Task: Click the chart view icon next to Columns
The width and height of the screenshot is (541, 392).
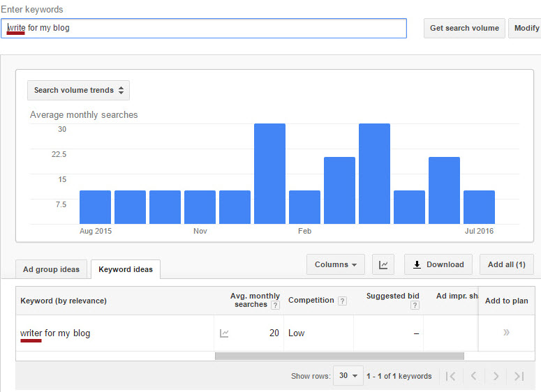Action: 383,265
